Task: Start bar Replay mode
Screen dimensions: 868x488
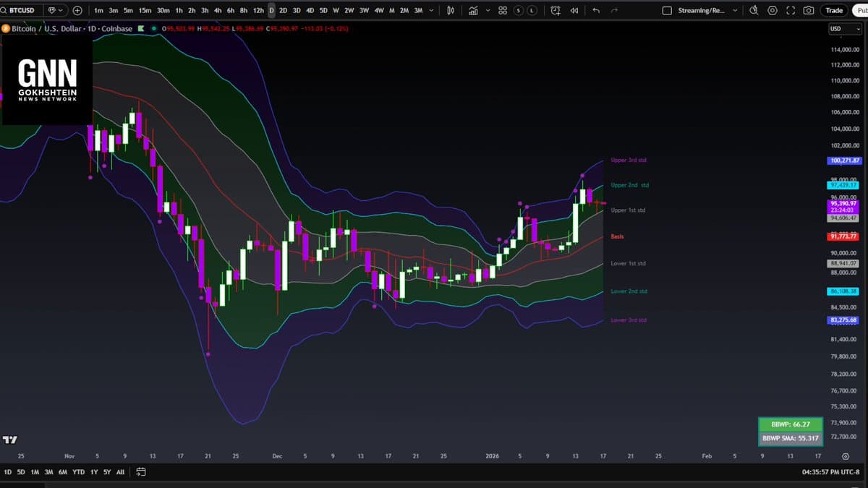Action: click(x=574, y=11)
